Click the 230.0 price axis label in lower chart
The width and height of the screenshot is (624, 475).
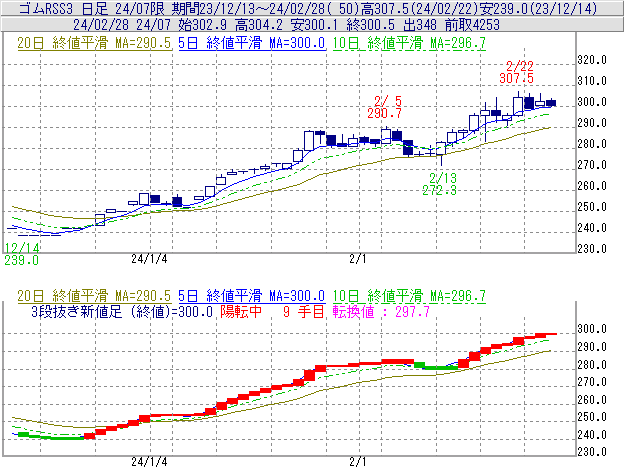[592, 452]
